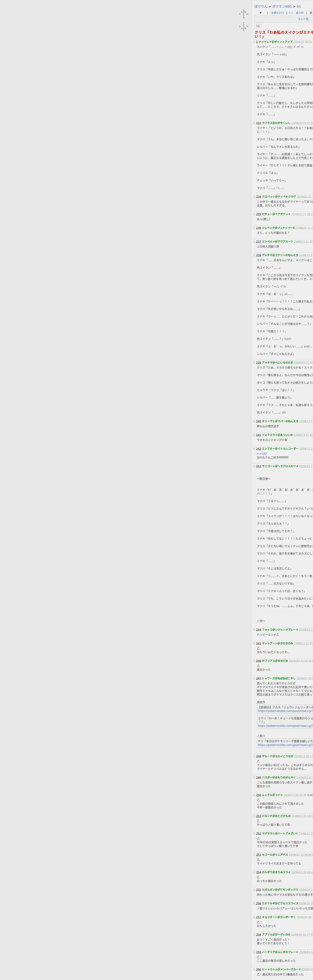Click the triangle marker next to post 238
The image size is (313, 980).
coord(254,255)
